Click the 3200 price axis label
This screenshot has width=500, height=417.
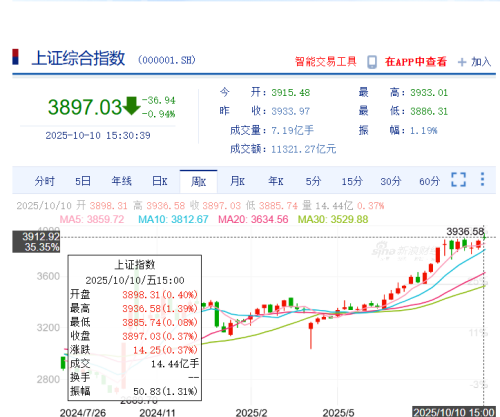[48, 328]
